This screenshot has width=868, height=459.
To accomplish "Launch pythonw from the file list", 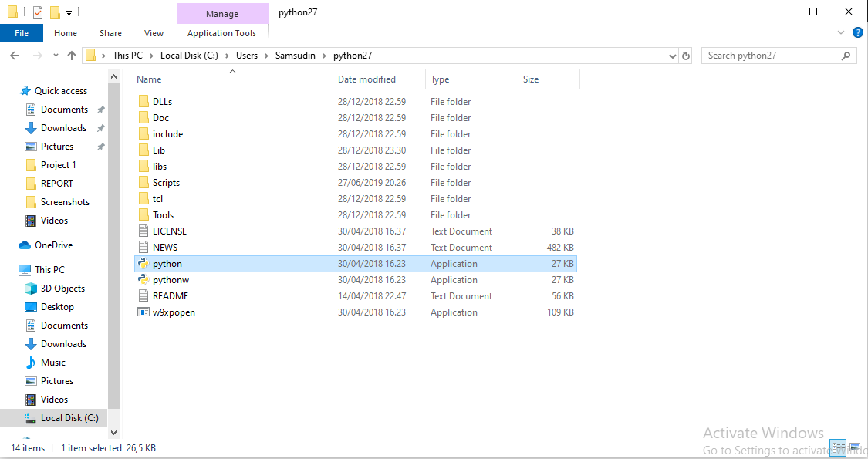I will (x=171, y=279).
